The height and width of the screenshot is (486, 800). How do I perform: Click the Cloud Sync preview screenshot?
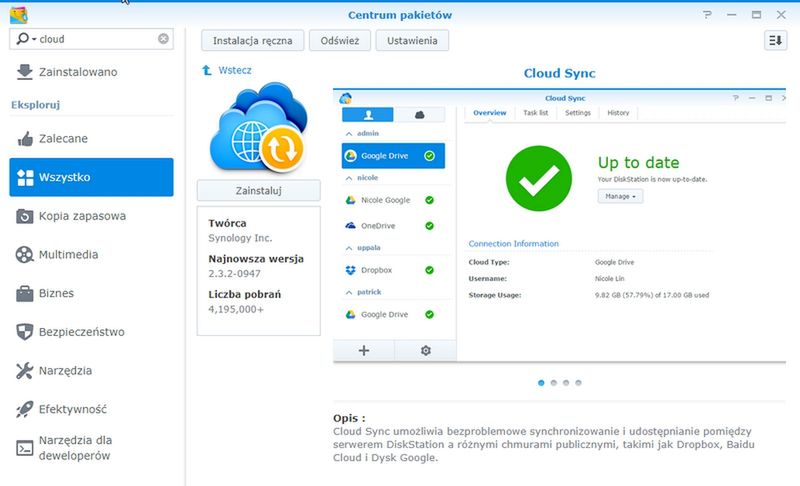[559, 225]
